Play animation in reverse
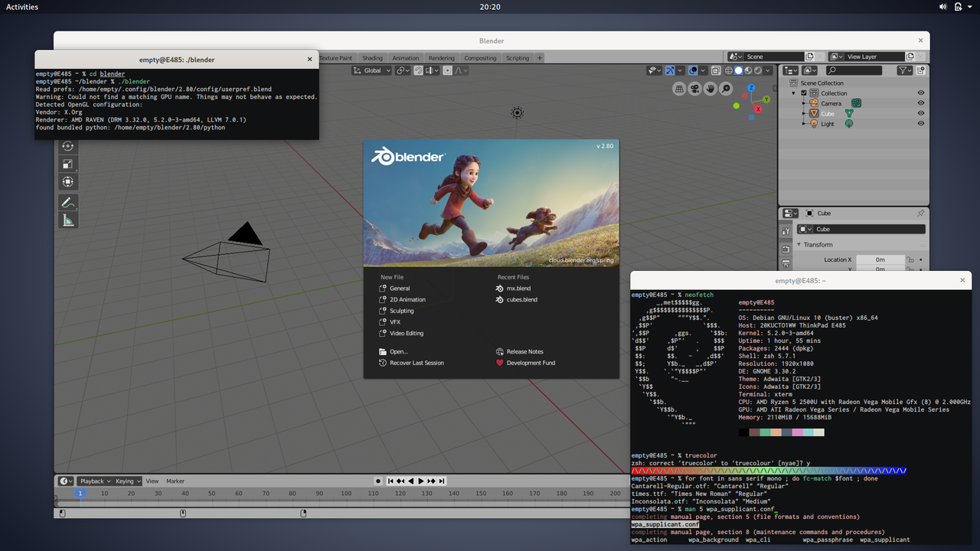This screenshot has height=551, width=980. tap(410, 481)
